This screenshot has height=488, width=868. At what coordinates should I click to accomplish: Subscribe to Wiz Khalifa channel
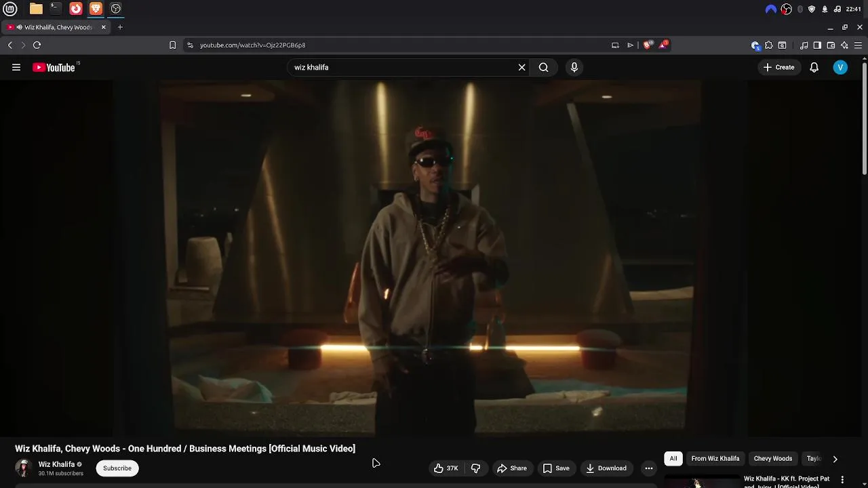coord(117,468)
